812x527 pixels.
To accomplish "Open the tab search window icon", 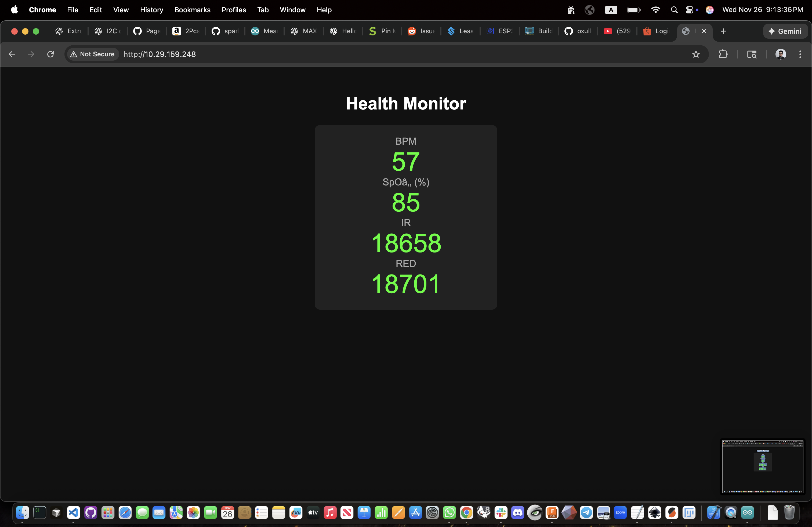I will point(752,54).
